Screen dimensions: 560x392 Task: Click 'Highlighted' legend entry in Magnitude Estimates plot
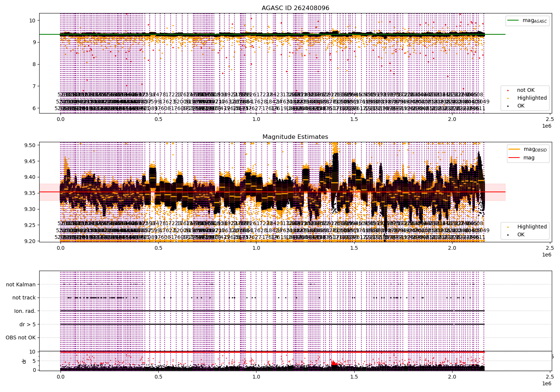tap(528, 227)
